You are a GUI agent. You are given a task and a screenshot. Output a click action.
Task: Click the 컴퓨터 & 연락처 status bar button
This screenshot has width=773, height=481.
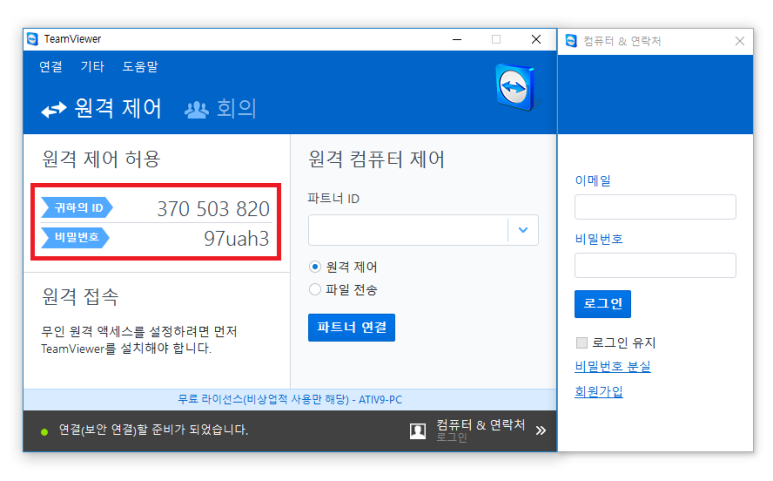tap(478, 430)
